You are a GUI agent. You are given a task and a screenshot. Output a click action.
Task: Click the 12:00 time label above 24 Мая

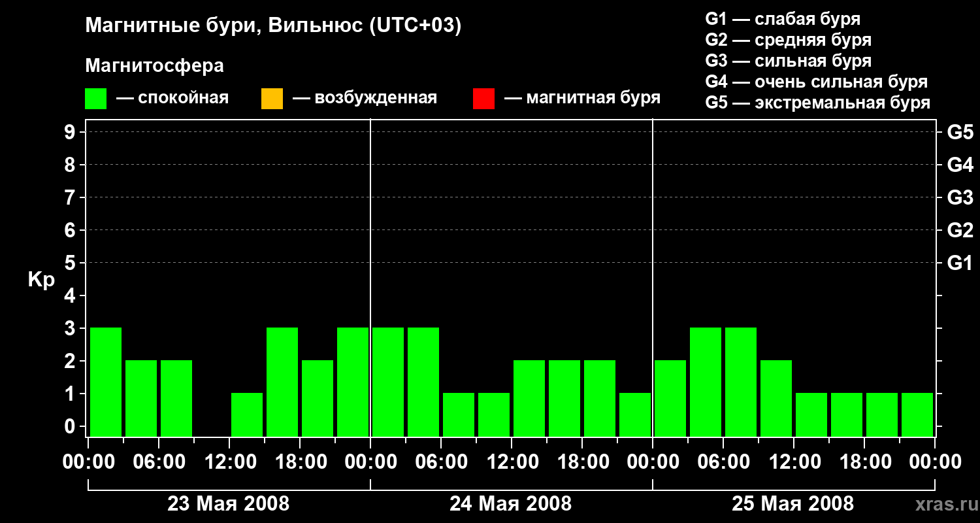tap(512, 462)
